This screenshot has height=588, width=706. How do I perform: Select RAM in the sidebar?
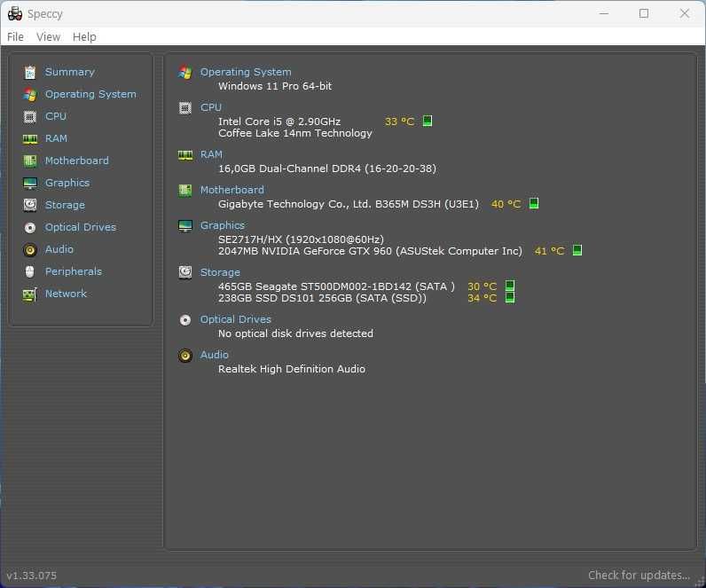point(56,138)
